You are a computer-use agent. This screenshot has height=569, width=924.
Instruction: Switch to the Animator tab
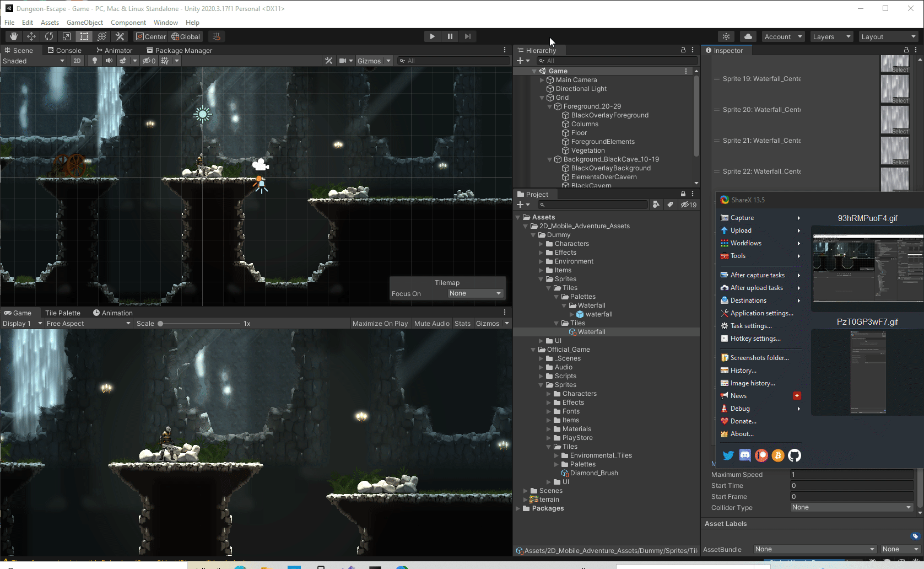[x=114, y=50]
